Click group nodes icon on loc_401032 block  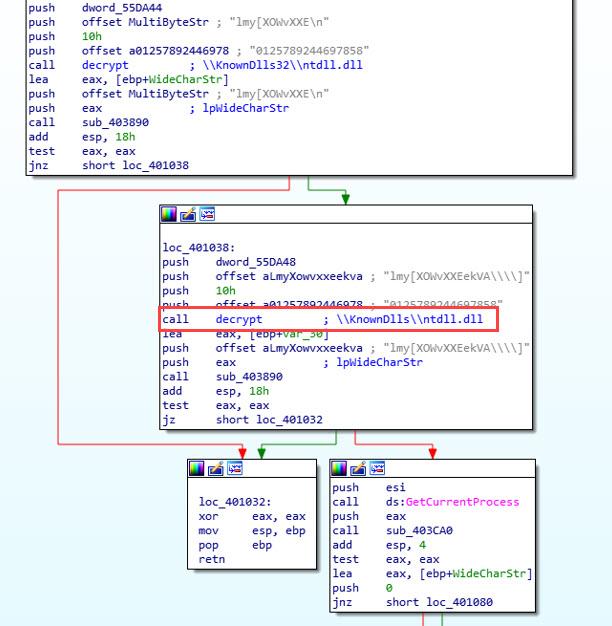(x=235, y=468)
